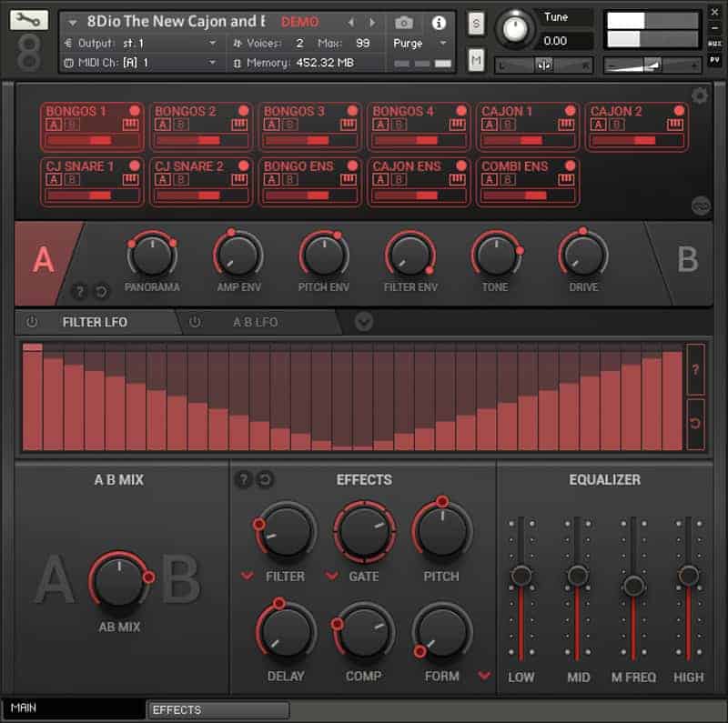Screen dimensions: 728x723
Task: Click the gear icon in the preset panel
Action: (700, 95)
